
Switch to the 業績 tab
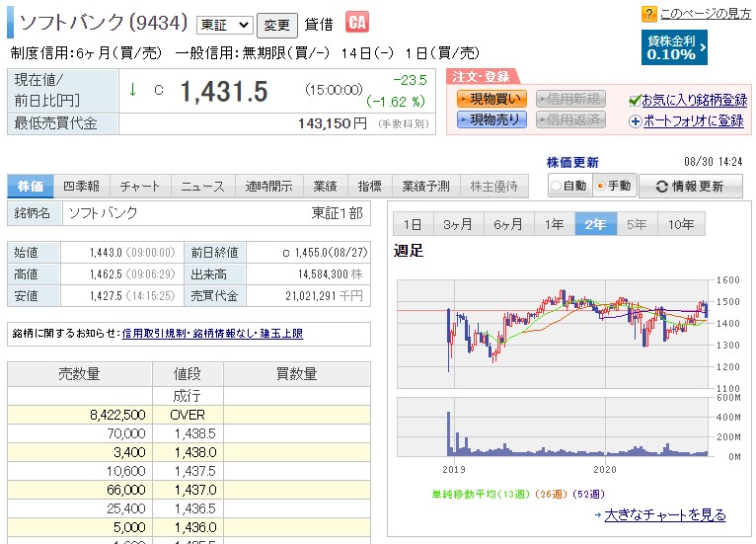[325, 187]
